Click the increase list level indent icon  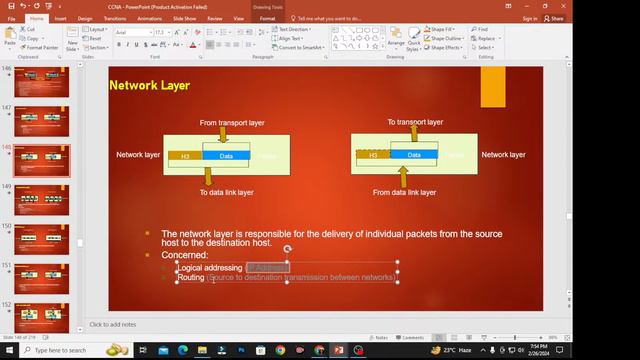tap(249, 32)
